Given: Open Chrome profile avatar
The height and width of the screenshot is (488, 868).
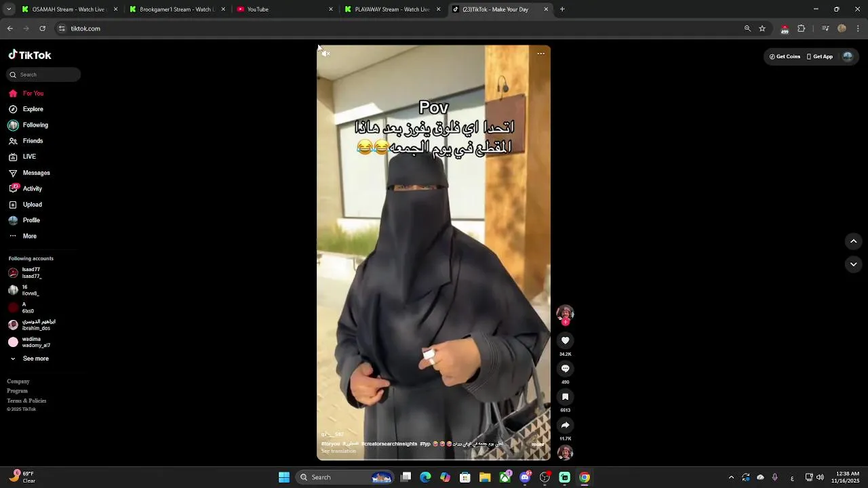Looking at the screenshot, I should 842,28.
